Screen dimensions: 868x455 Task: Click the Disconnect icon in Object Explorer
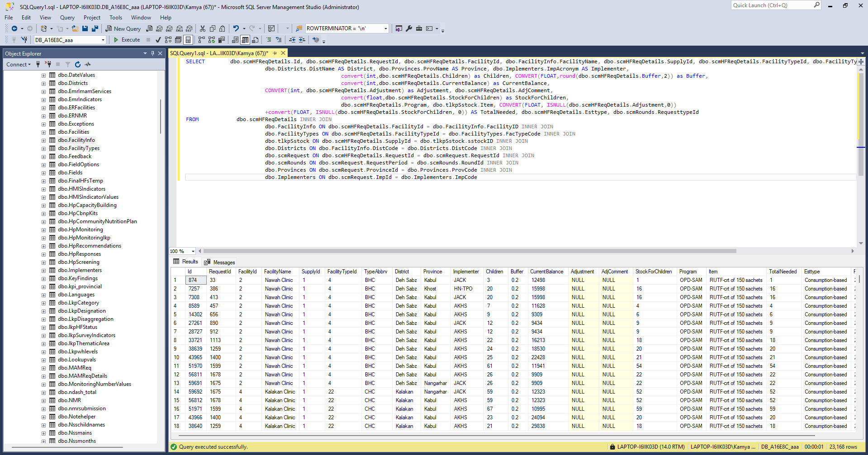(48, 65)
